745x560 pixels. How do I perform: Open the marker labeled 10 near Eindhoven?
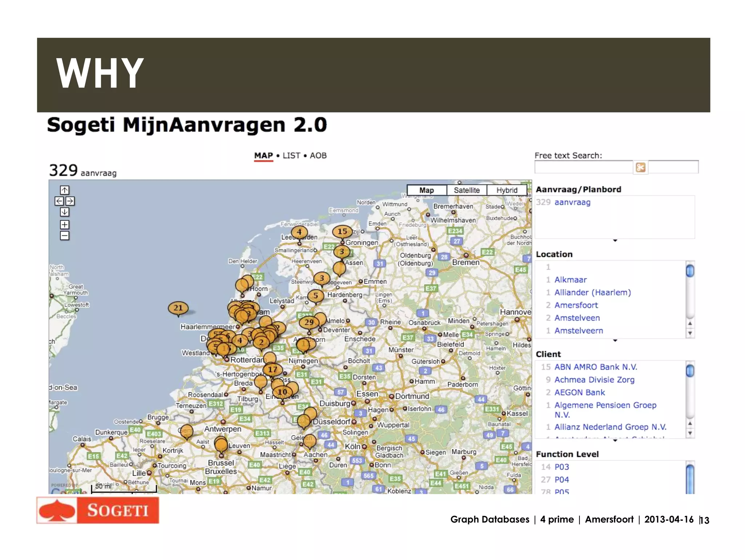tap(282, 392)
